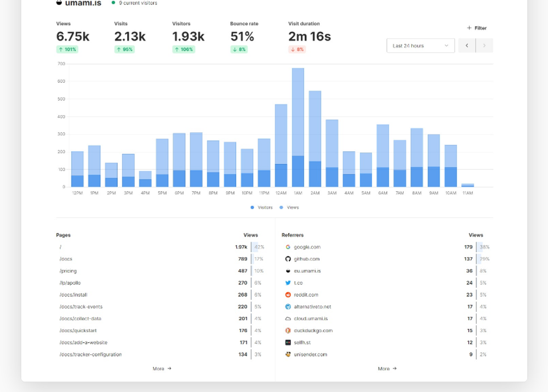This screenshot has height=392, width=548.
Task: Click the 1AM bar in chart
Action: [298, 128]
